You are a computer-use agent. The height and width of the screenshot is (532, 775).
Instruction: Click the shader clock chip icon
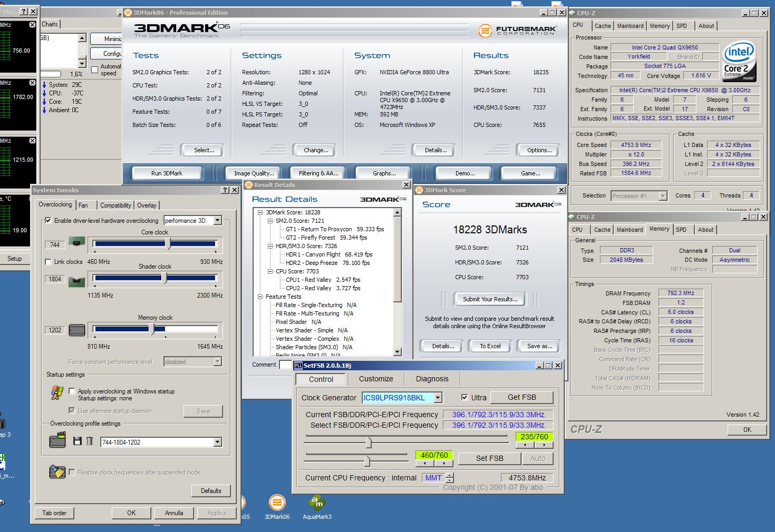pos(77,281)
